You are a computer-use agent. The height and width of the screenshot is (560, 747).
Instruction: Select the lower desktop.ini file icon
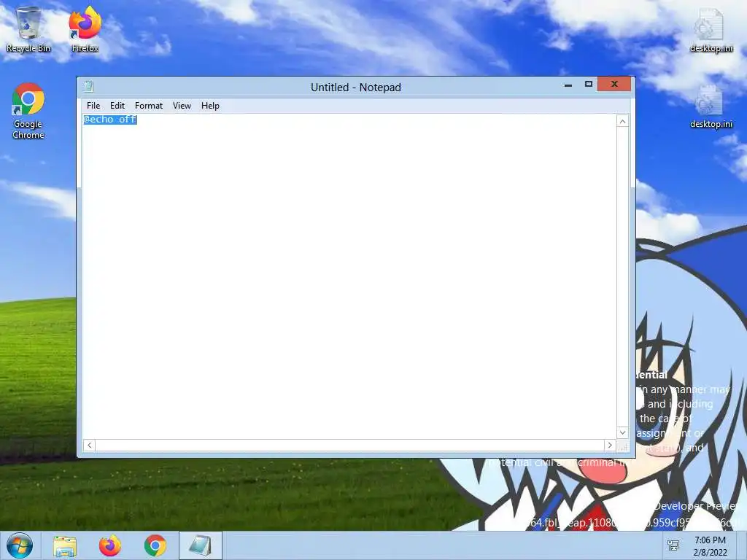tap(711, 106)
